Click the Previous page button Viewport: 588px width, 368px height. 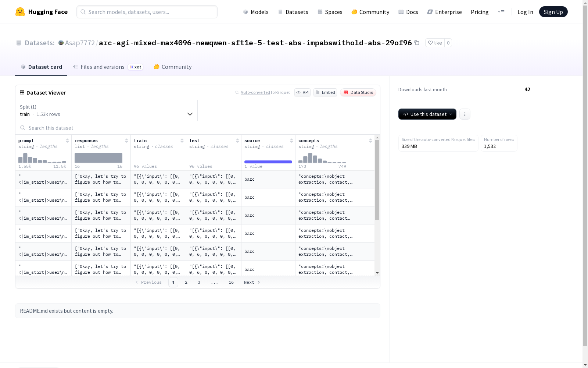point(148,282)
